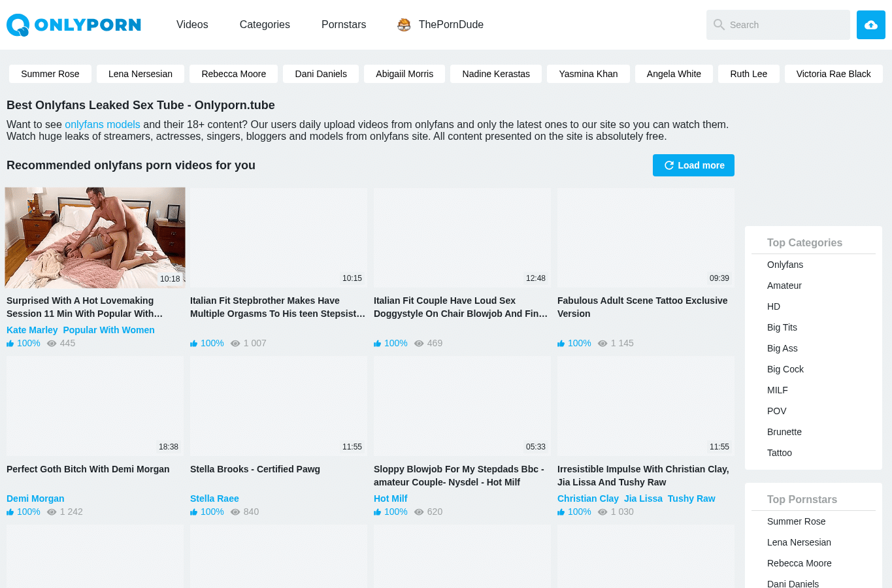Select the Nadine Kerastas tag chip
Screen dimensions: 892x588
click(x=496, y=74)
